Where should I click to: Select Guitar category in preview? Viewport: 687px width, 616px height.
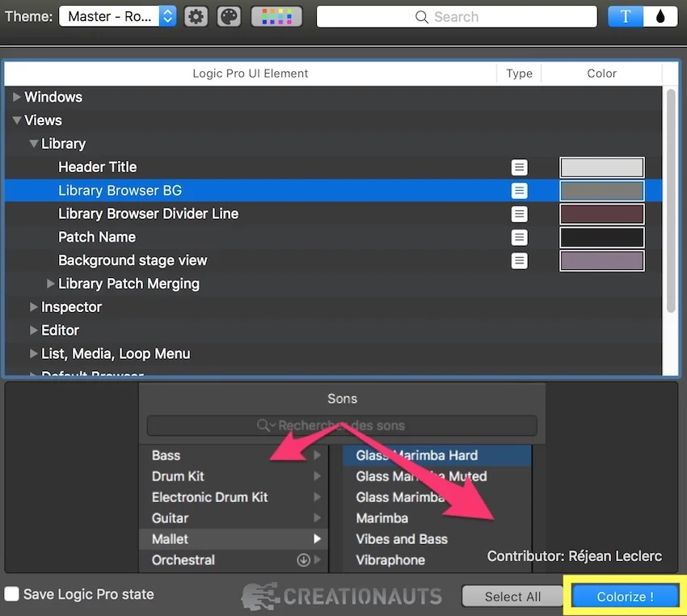click(x=234, y=518)
